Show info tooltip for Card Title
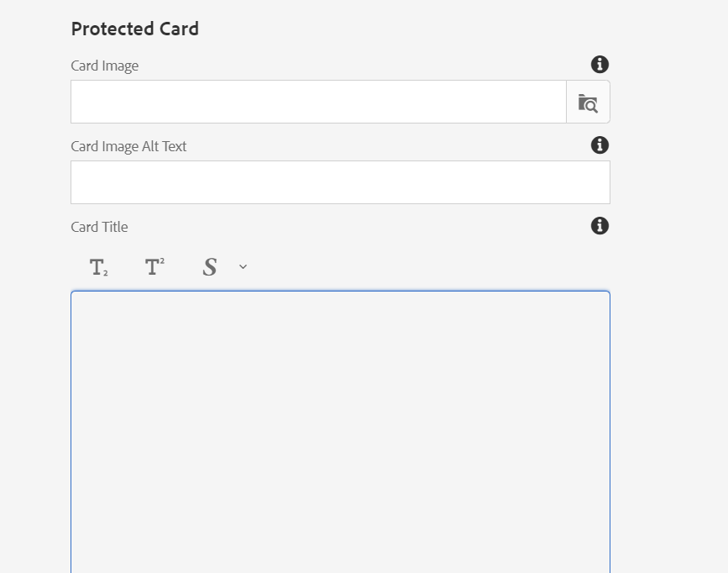The image size is (728, 573). 600,226
